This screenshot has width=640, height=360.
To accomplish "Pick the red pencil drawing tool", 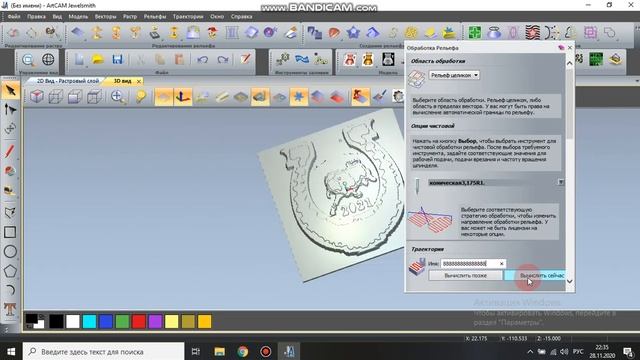I will click(10, 151).
